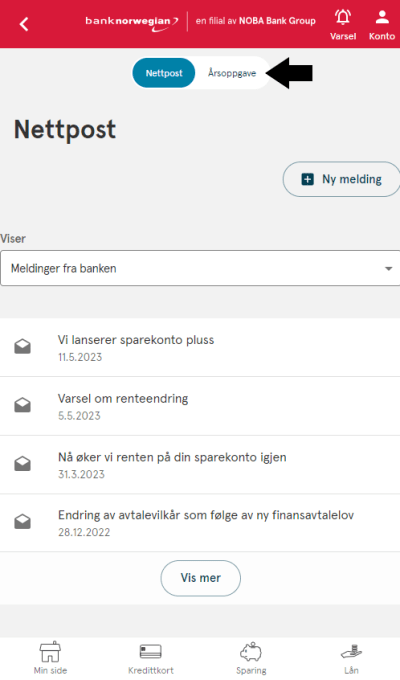Open the Konto profile icon
Viewport: 400px width, 680px height.
tap(382, 17)
